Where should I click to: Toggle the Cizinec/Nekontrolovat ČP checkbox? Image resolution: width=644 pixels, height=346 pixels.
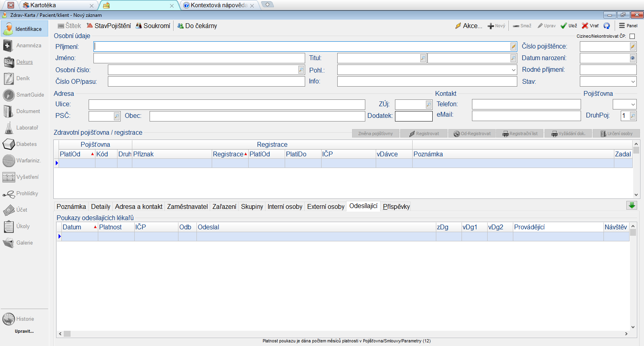tap(632, 36)
